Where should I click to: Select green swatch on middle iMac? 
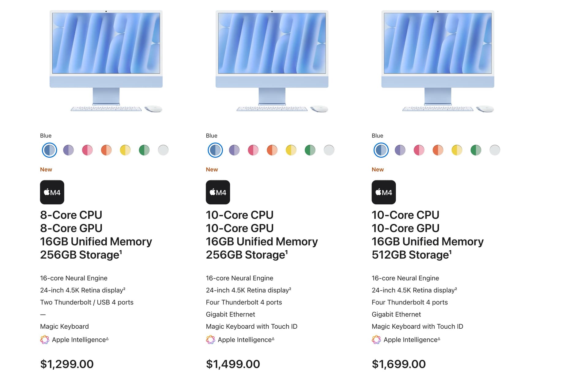pos(310,150)
